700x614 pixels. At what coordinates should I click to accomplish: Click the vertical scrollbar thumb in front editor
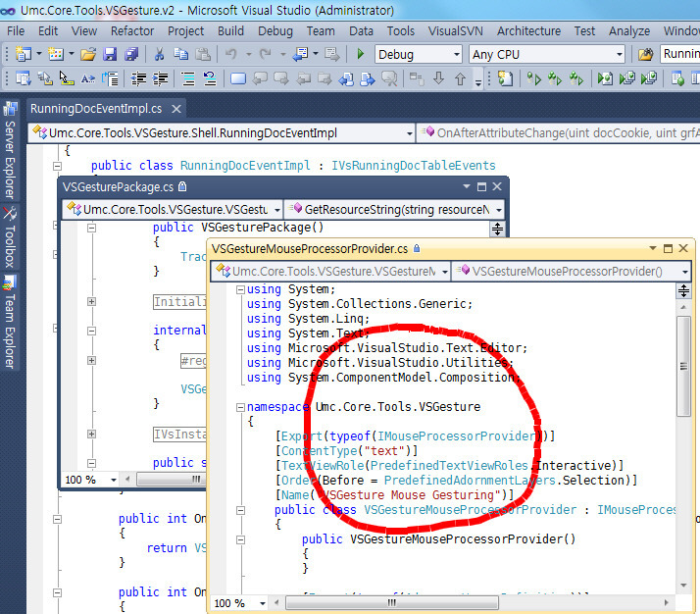click(x=683, y=367)
